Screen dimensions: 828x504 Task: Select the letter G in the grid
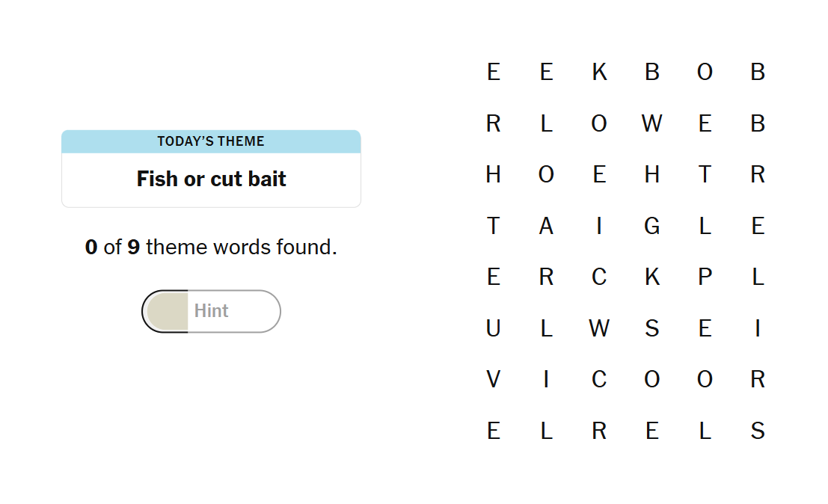click(x=652, y=226)
